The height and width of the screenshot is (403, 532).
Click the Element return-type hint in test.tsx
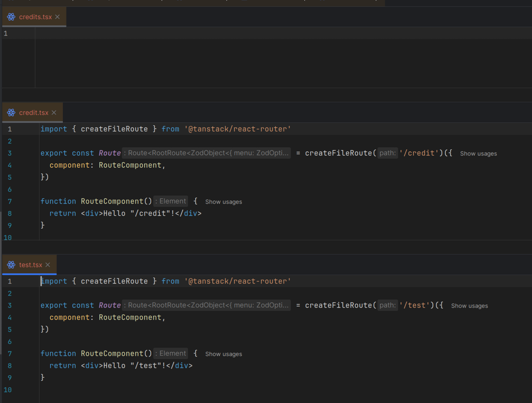point(171,353)
